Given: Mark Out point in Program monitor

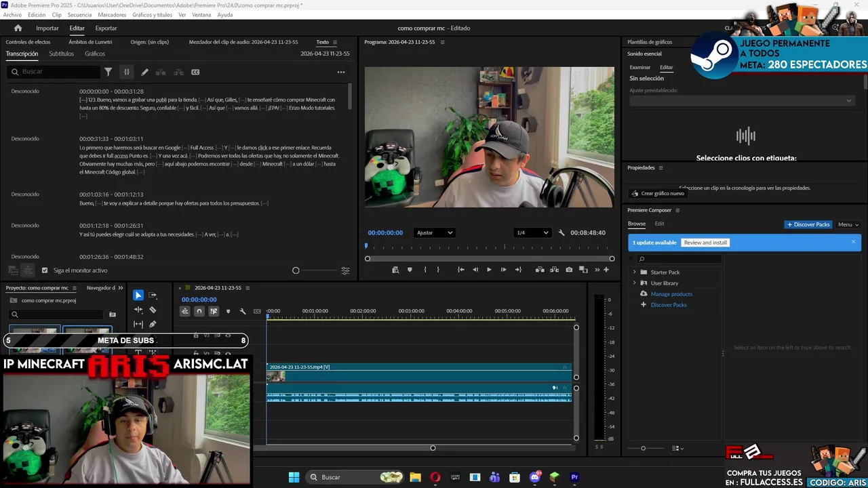Looking at the screenshot, I should click(438, 270).
